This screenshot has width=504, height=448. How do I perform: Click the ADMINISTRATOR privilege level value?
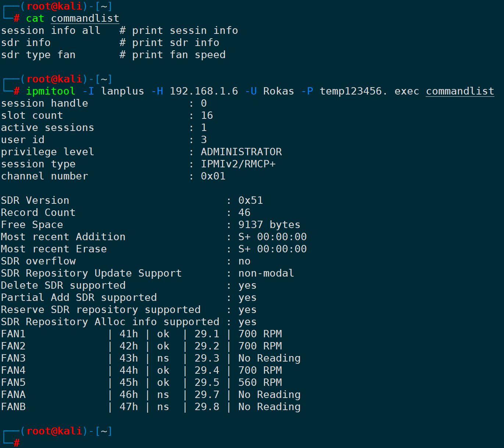pos(241,152)
